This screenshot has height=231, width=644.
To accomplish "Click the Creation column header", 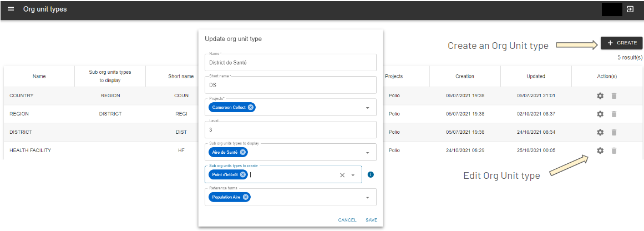I will coord(465,76).
